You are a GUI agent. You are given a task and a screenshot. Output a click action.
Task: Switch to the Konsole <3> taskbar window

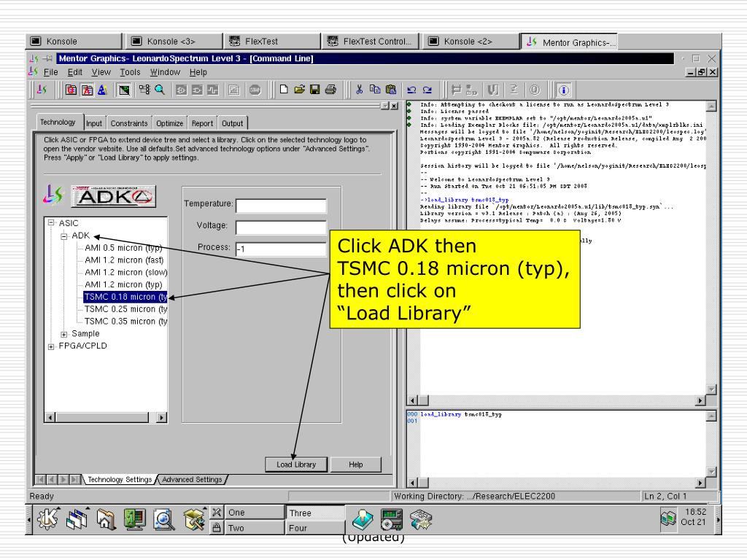click(174, 42)
